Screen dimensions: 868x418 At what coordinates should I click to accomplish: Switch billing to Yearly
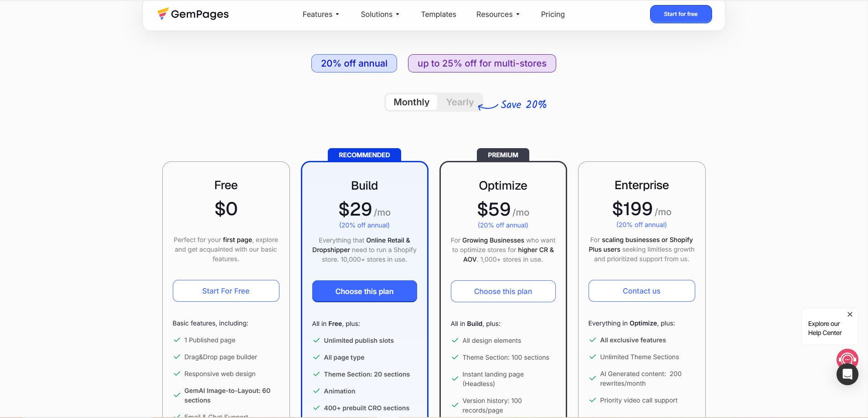click(460, 102)
